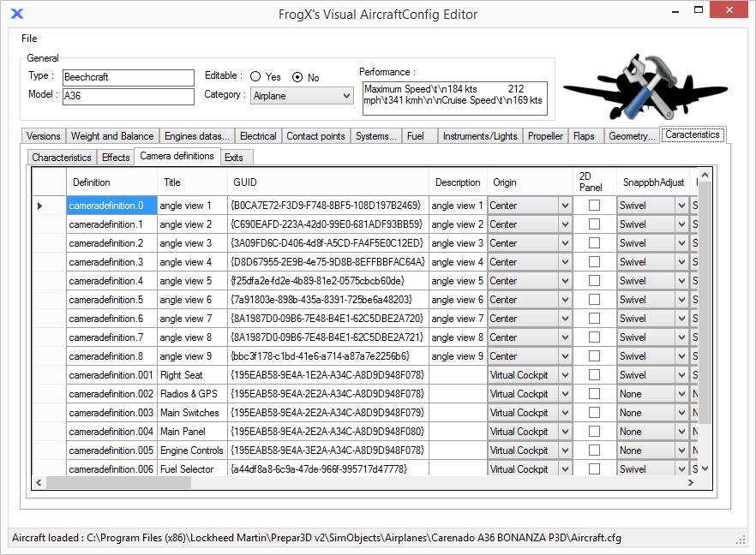756x555 pixels.
Task: Click the Performance text box
Action: click(x=454, y=98)
